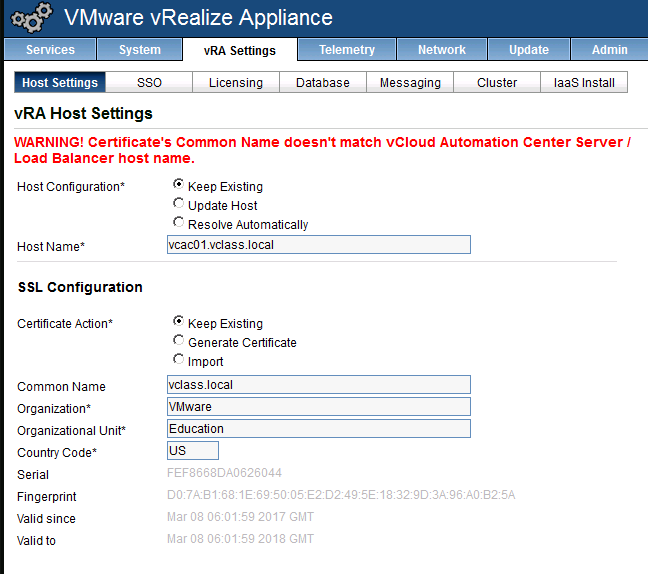Click the Common Name input field

pyautogui.click(x=318, y=385)
